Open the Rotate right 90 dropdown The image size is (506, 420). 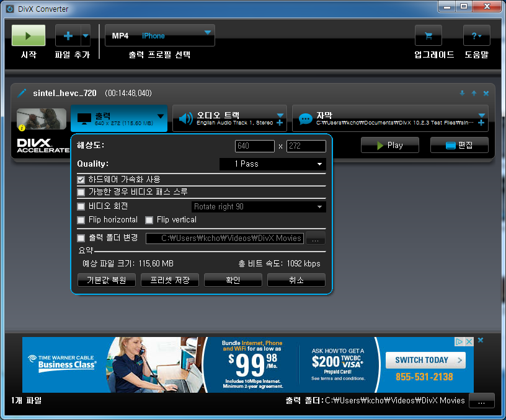click(259, 207)
